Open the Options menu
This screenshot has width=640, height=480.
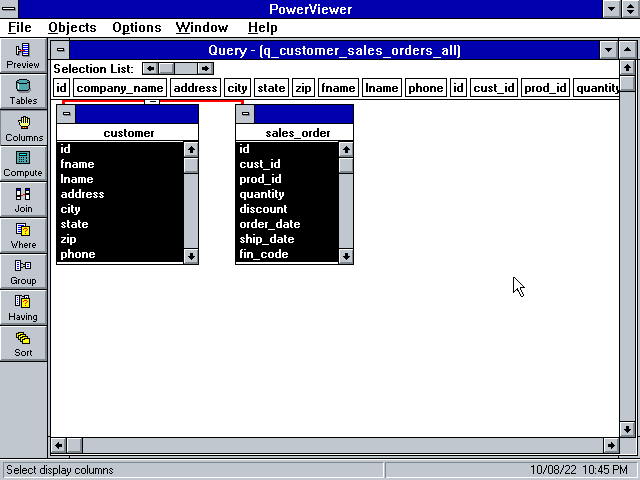tap(137, 27)
